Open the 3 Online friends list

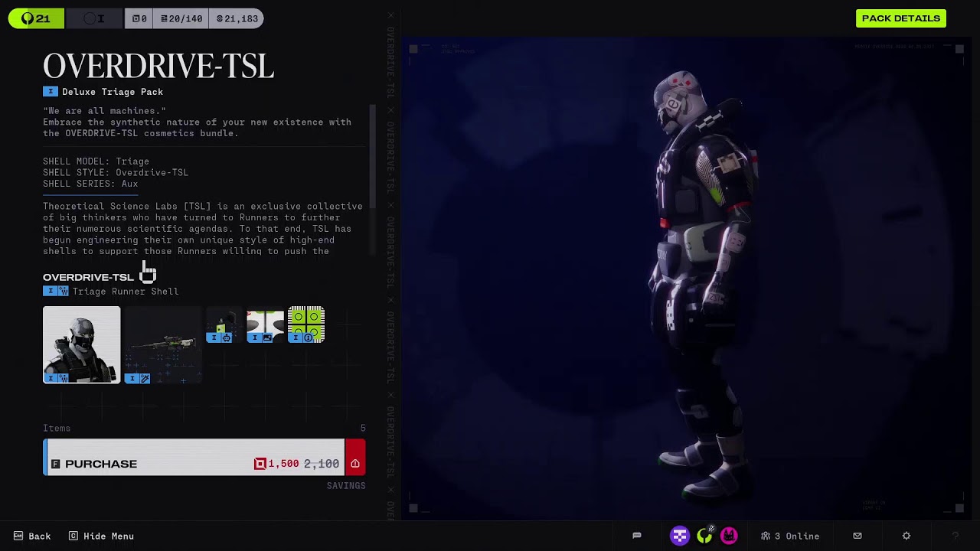(x=789, y=536)
